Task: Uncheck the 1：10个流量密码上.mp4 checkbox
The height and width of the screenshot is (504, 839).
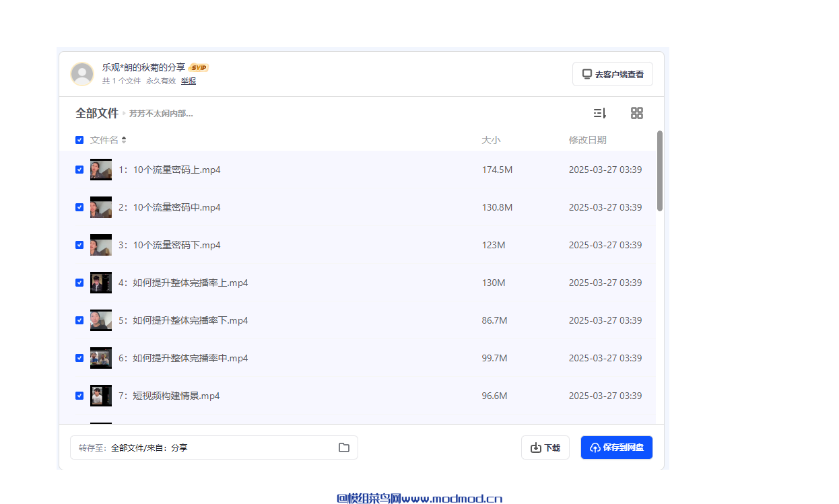Action: point(79,170)
